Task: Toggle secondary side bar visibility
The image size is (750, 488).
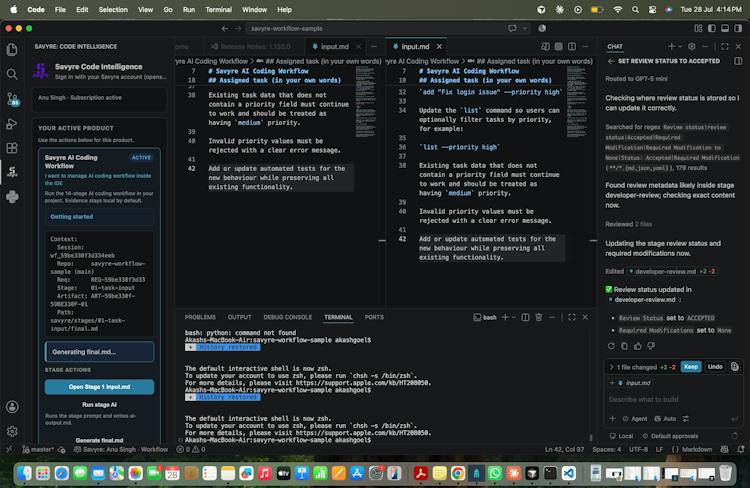Action: [739, 28]
